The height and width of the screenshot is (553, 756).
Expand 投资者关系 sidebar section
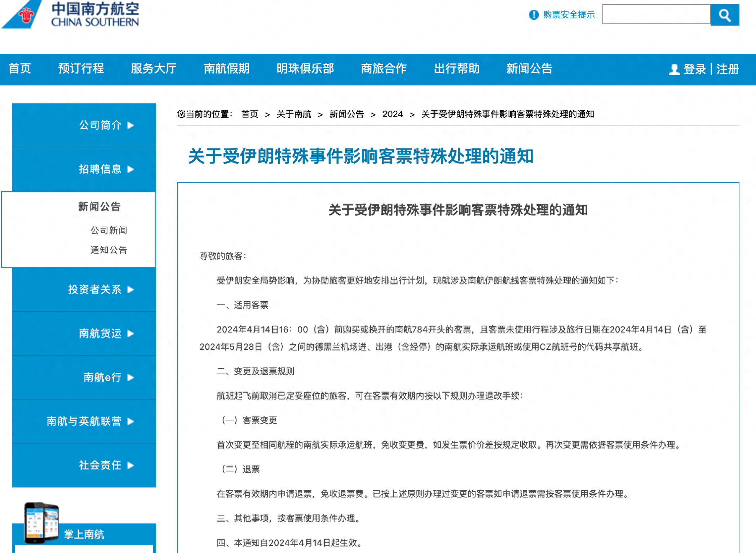click(84, 289)
